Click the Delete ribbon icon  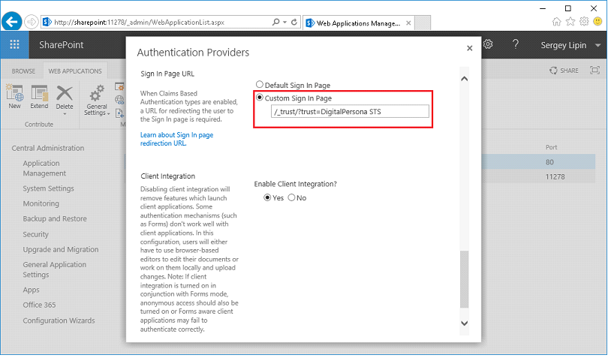(x=65, y=95)
